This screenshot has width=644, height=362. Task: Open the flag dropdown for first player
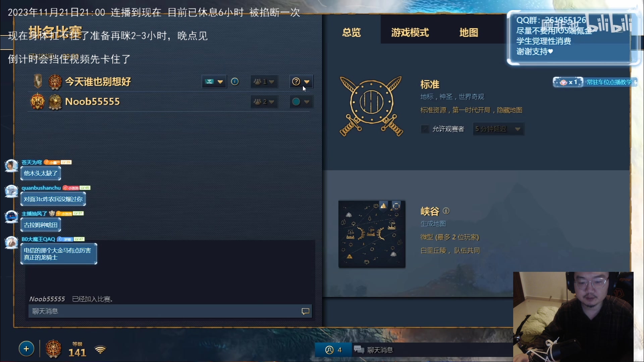(214, 81)
